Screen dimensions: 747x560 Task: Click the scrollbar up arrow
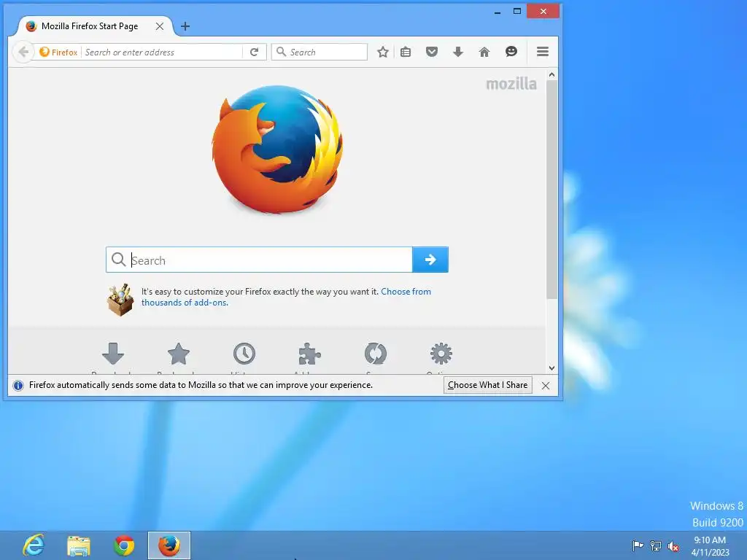tap(551, 74)
